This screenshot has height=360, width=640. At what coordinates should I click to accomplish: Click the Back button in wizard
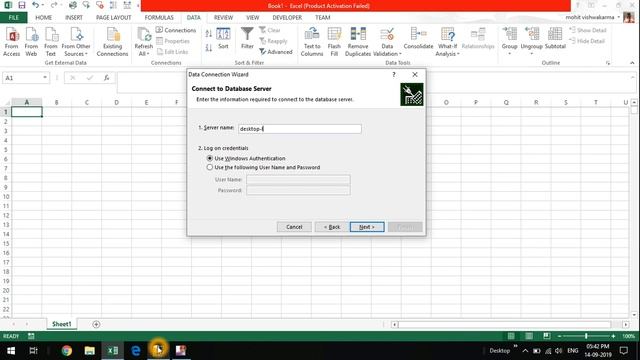click(332, 227)
